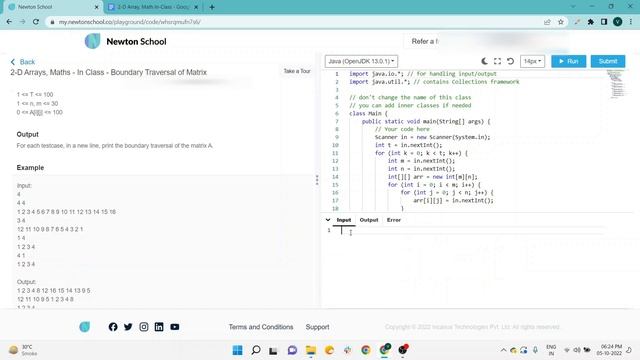Screen dimensions: 640x360
Task: Open a new browser tab
Action: pyautogui.click(x=211, y=7)
